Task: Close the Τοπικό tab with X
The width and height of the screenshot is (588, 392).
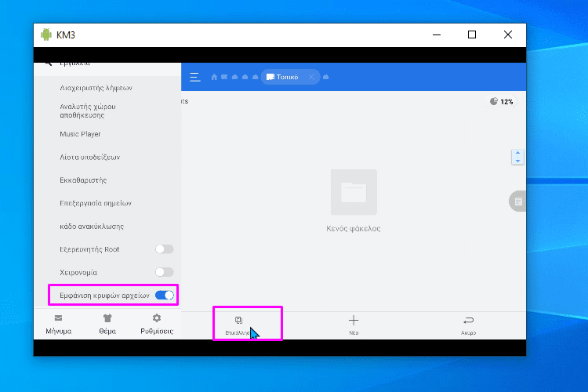Action: tap(311, 77)
